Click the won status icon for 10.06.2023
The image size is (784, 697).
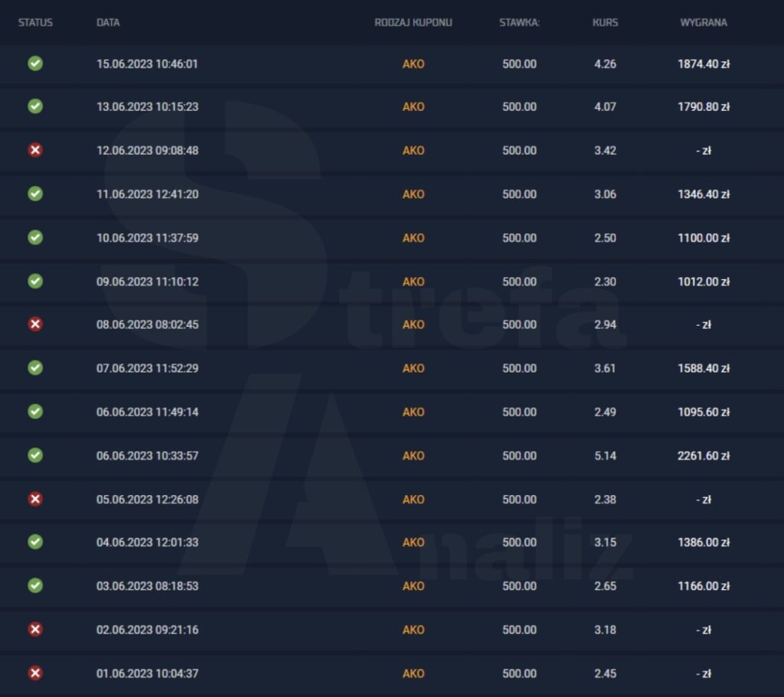(35, 237)
